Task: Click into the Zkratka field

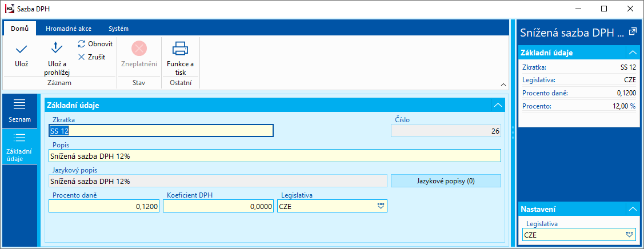Action: (x=161, y=130)
